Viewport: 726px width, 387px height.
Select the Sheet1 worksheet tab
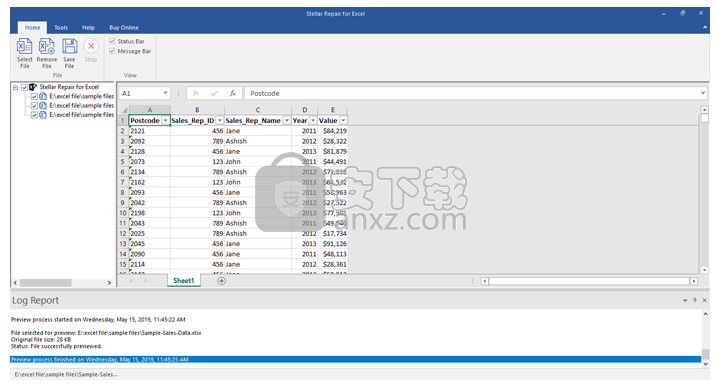183,281
